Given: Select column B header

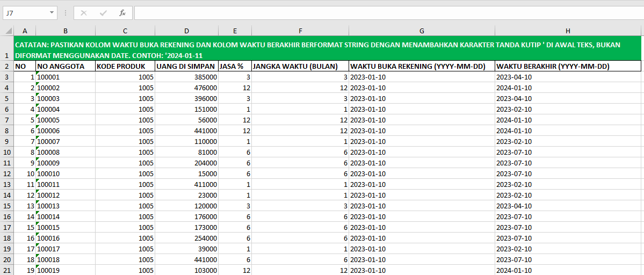Looking at the screenshot, I should tap(66, 31).
